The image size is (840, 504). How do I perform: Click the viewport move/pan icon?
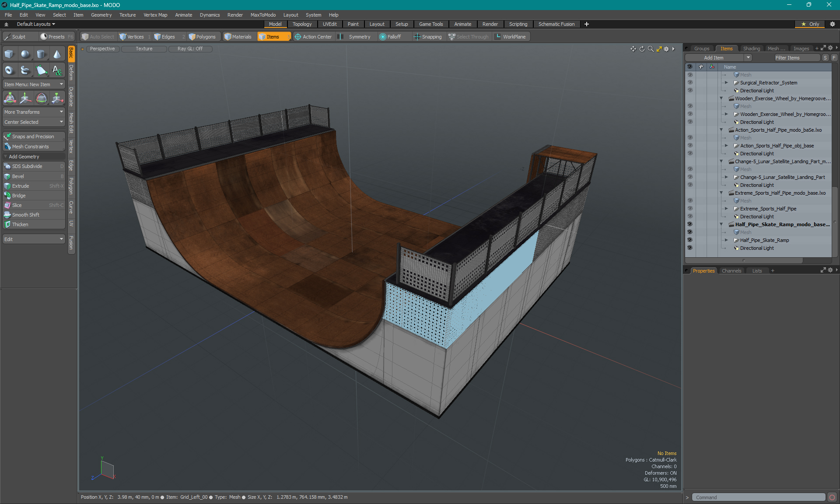[x=633, y=49]
